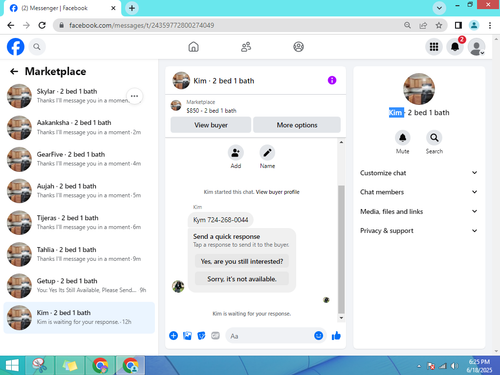Viewport: 500px width, 375px height.
Task: Go back in browser history
Action: pos(11,25)
